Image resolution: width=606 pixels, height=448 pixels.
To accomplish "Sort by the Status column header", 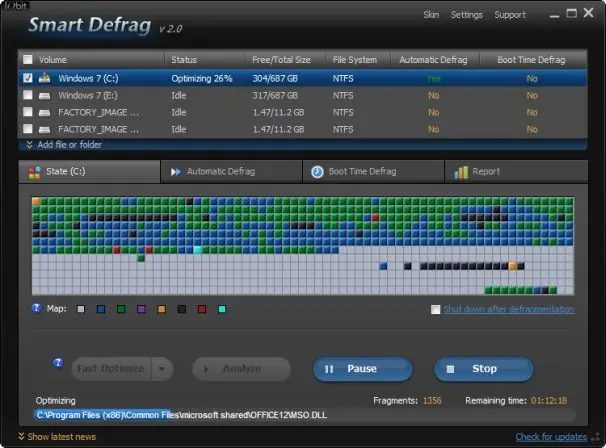I will [184, 60].
